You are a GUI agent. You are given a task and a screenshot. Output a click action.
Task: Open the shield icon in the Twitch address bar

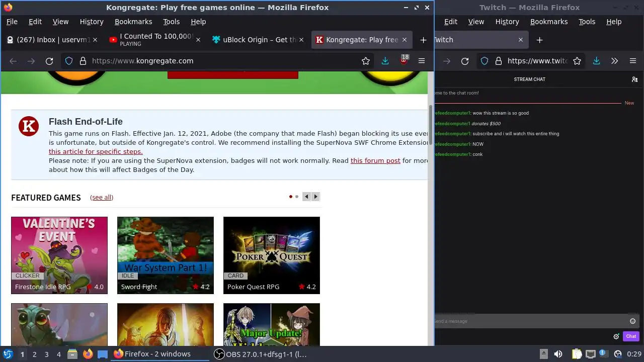pos(485,61)
